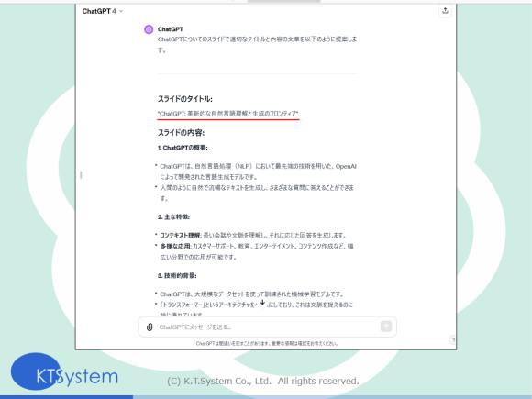The width and height of the screenshot is (532, 399).
Task: Click the bold 多様な応用 bullet label
Action: coord(175,247)
